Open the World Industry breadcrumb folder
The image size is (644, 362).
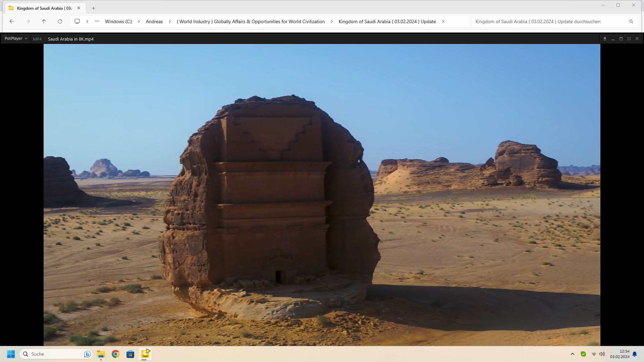point(251,21)
